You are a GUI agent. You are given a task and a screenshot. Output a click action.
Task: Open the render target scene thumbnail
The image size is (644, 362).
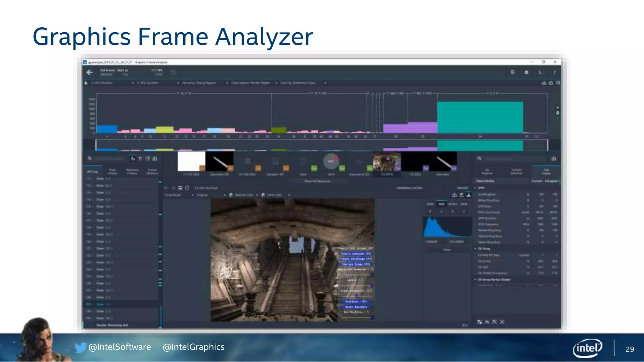point(387,162)
